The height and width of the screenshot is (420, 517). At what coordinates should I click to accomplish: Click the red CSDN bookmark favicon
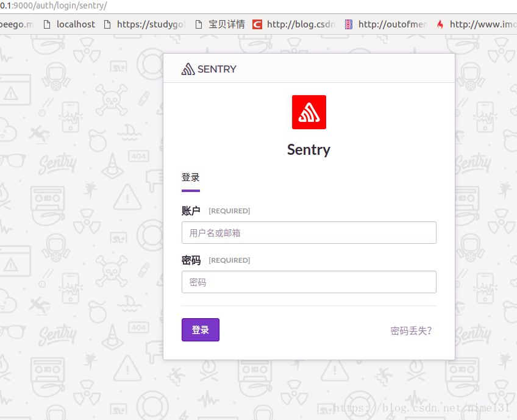coord(257,24)
